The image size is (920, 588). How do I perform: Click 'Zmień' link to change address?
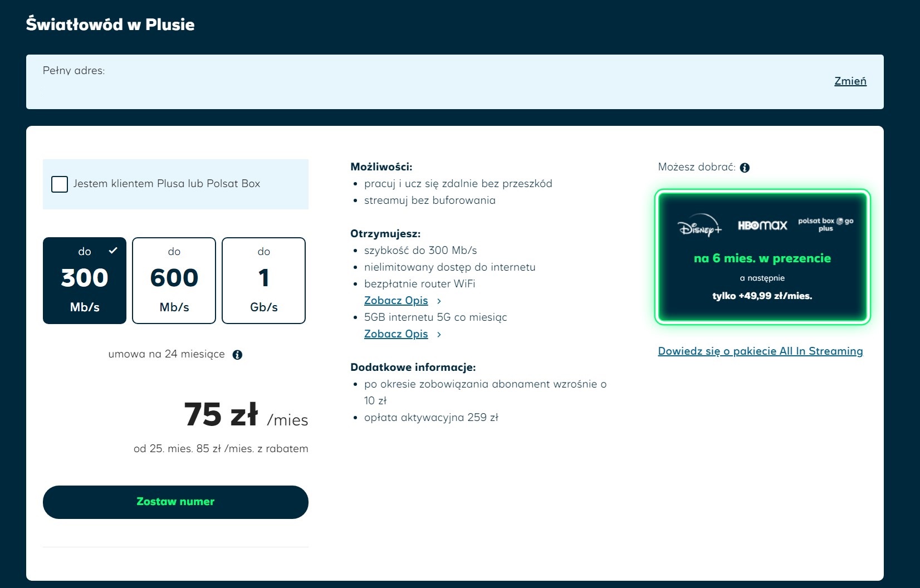(850, 81)
